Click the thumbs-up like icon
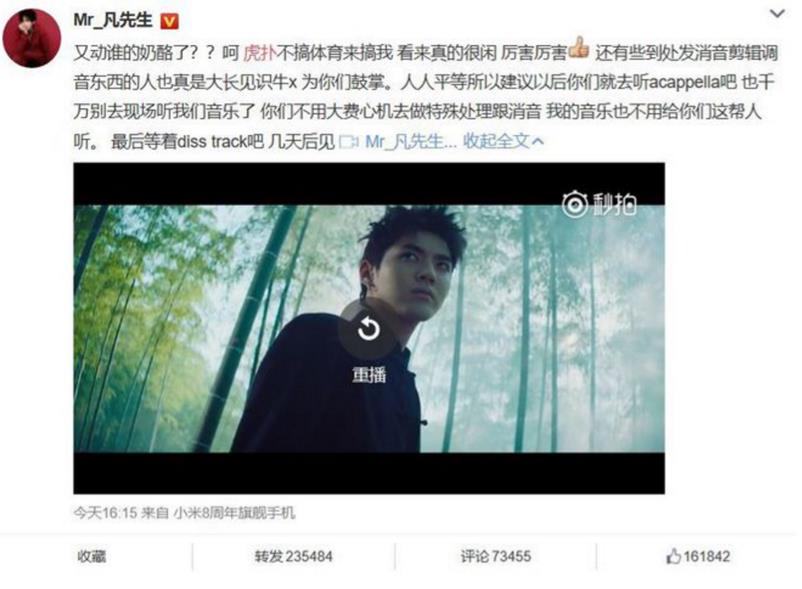 point(673,556)
